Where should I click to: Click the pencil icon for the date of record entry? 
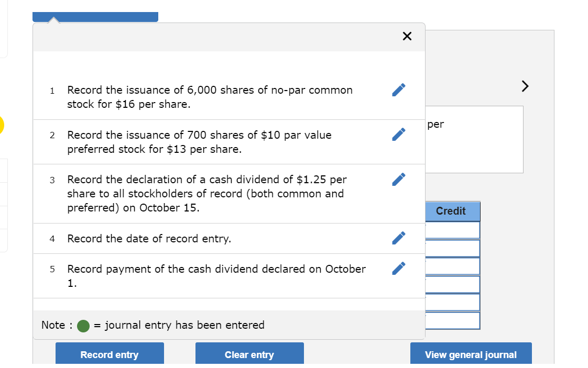398,238
